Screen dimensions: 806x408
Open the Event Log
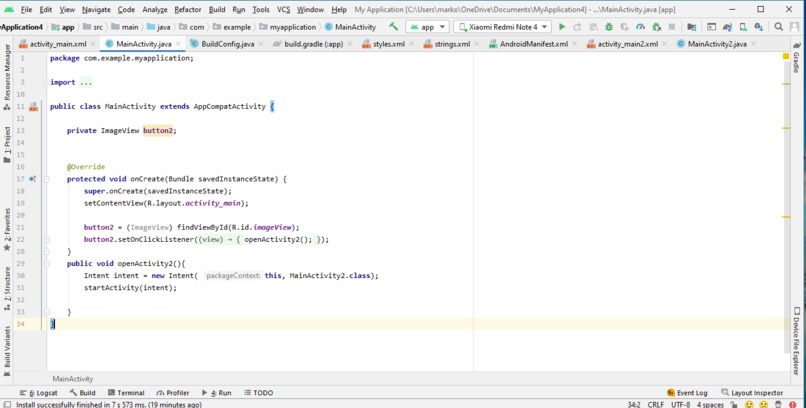[x=687, y=393]
